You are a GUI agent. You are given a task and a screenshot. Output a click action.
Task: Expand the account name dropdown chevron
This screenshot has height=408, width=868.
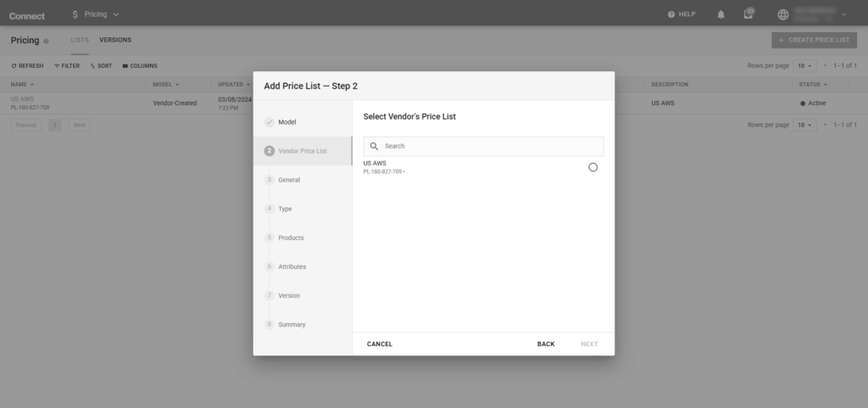[x=844, y=14]
